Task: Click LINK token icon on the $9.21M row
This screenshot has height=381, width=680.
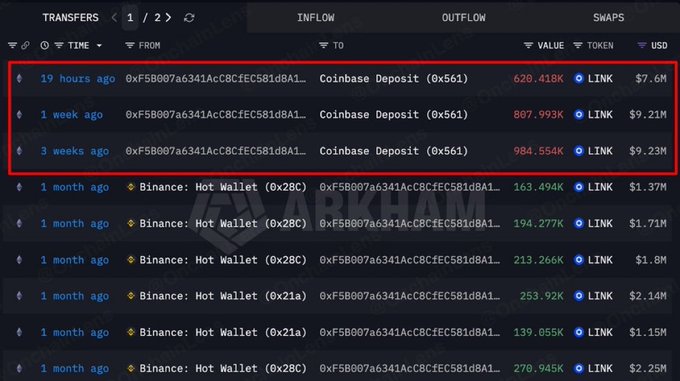Action: click(579, 114)
